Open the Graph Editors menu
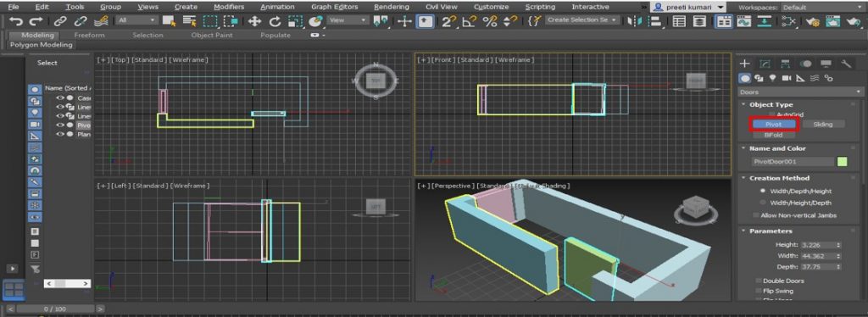Viewport: 868px width, 317px height. pyautogui.click(x=334, y=7)
